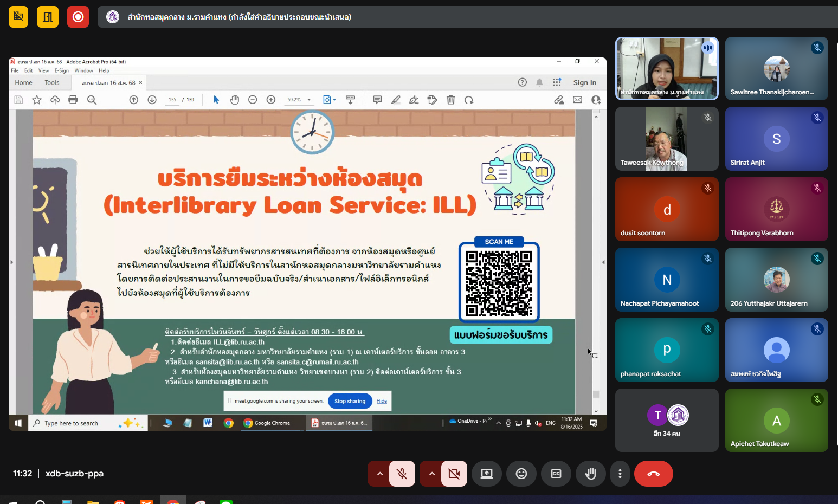Switch to the Tools tab in Acrobat
Screen dimensions: 838x504
point(52,82)
